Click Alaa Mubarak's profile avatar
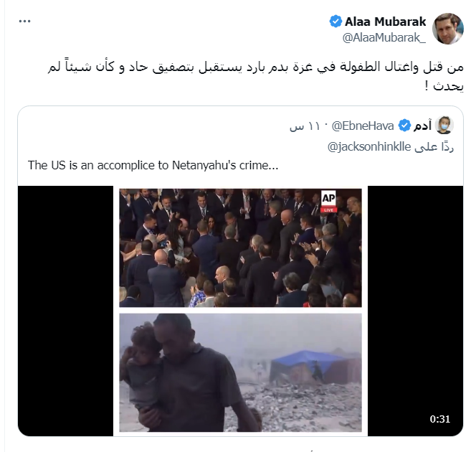The height and width of the screenshot is (452, 476). tap(448, 29)
